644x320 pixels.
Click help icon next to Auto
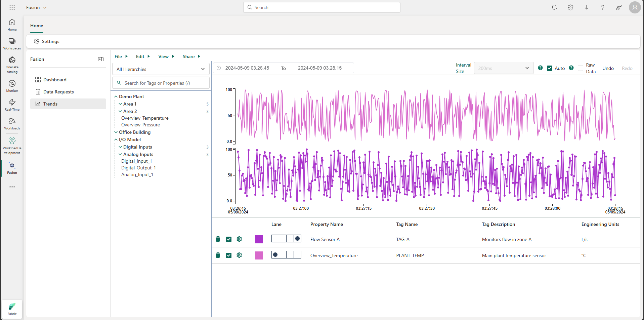coord(571,68)
